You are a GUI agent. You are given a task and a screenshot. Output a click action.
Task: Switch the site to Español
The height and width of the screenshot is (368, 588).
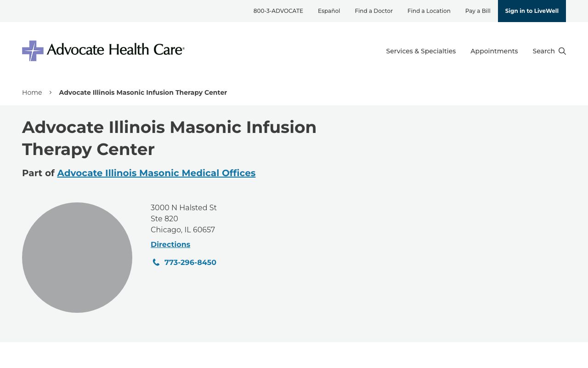[329, 11]
